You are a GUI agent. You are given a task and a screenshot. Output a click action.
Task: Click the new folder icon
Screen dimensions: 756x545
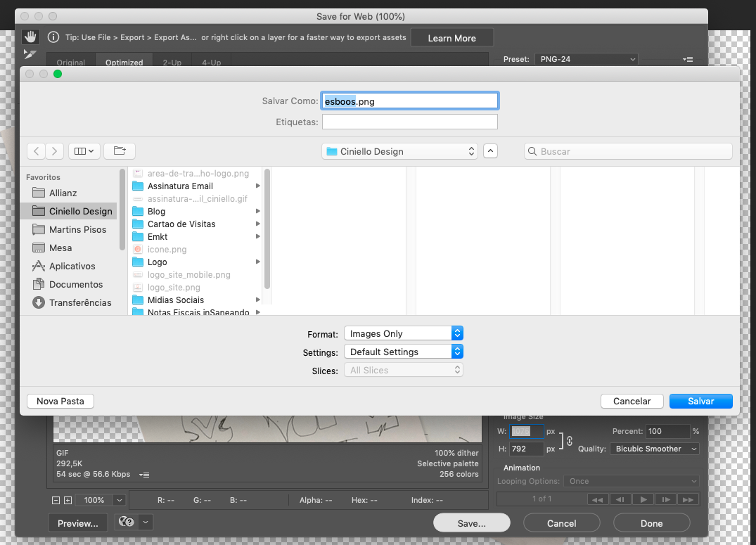point(120,150)
